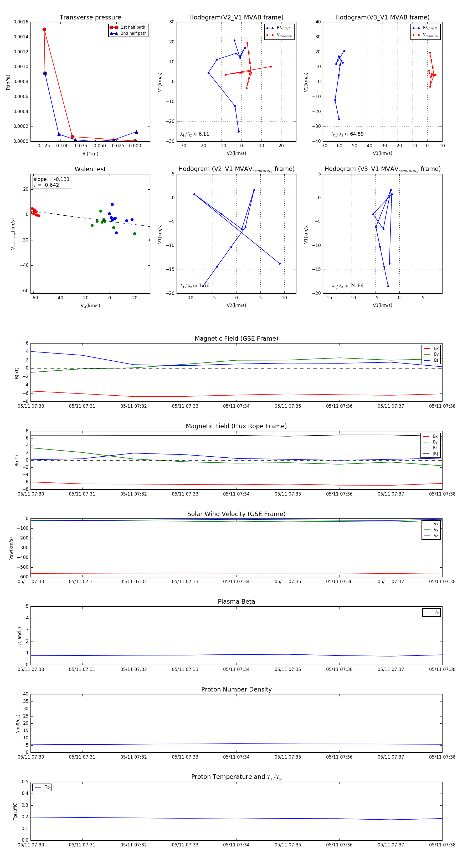Select V_remaining legend entry in V2_V1 MVAB hodogram
Image resolution: width=473 pixels, height=868 pixels.
click(279, 35)
